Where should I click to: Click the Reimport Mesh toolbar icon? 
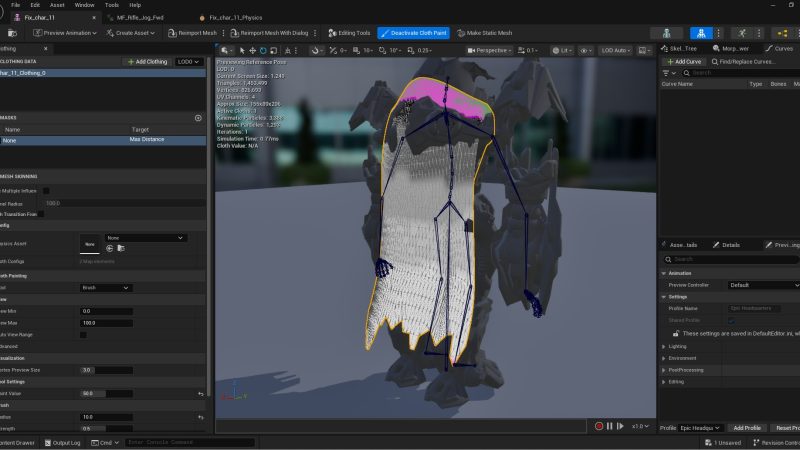tap(171, 32)
